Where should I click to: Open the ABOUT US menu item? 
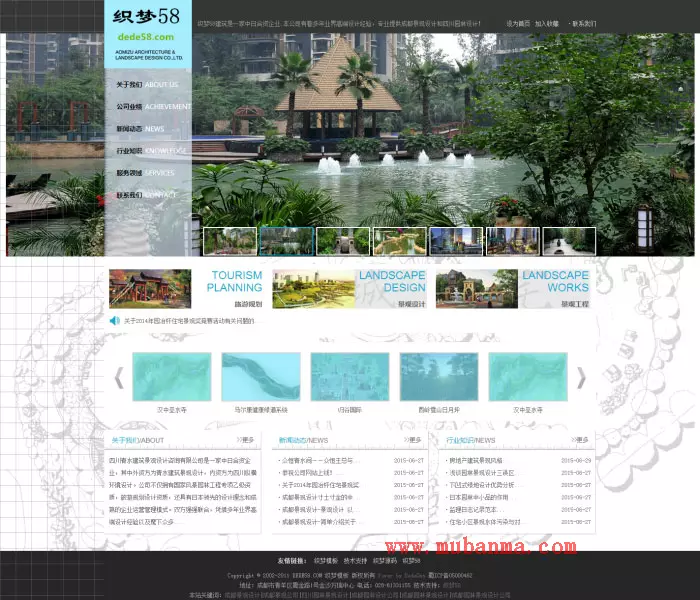(147, 85)
